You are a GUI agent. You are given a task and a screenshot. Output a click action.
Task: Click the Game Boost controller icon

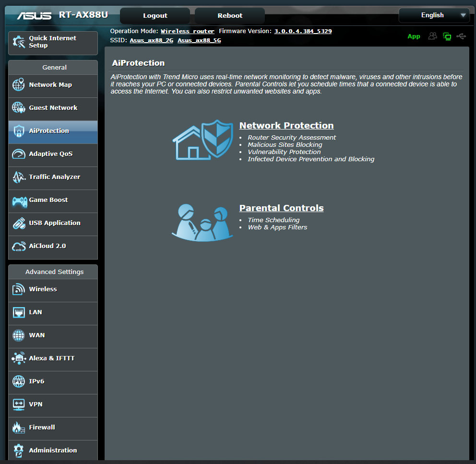19,202
